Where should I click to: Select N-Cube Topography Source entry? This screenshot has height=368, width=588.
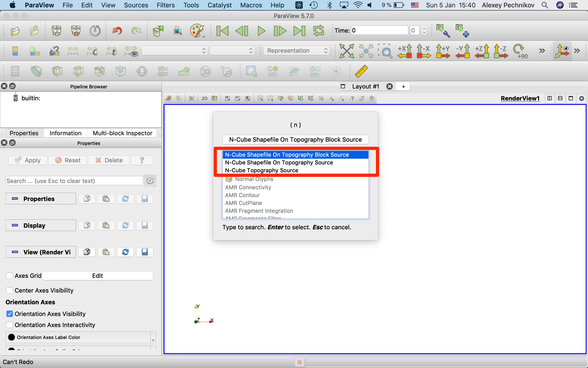coord(295,171)
